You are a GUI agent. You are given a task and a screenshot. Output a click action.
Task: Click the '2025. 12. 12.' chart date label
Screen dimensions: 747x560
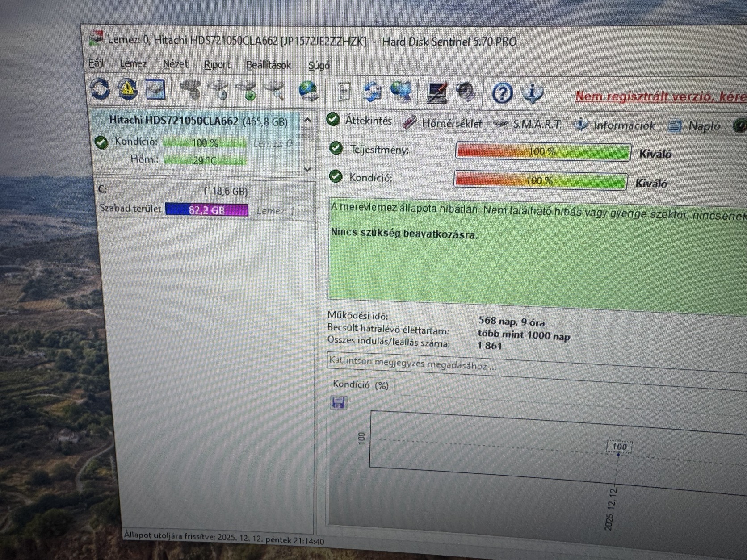(611, 509)
